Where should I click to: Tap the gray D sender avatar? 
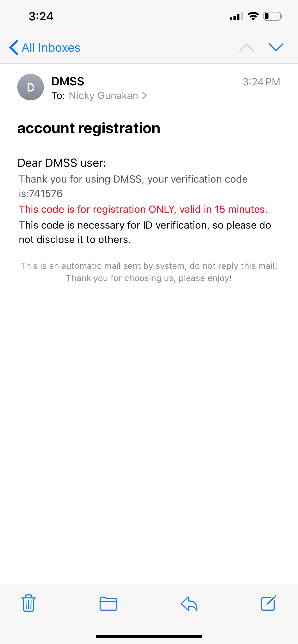(x=30, y=87)
